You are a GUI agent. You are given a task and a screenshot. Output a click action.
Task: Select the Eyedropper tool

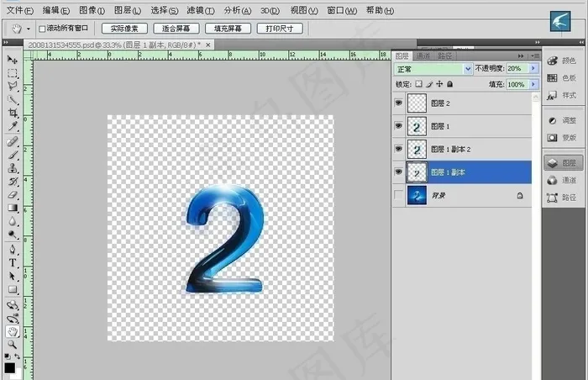[x=13, y=126]
